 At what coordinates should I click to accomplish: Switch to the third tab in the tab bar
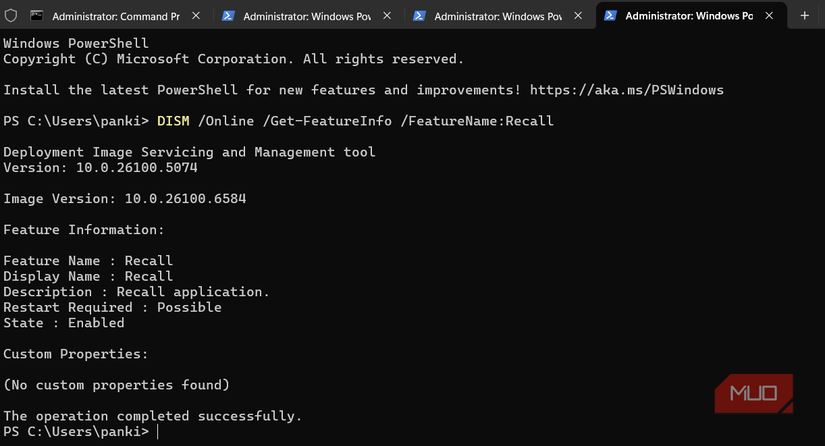pos(498,16)
